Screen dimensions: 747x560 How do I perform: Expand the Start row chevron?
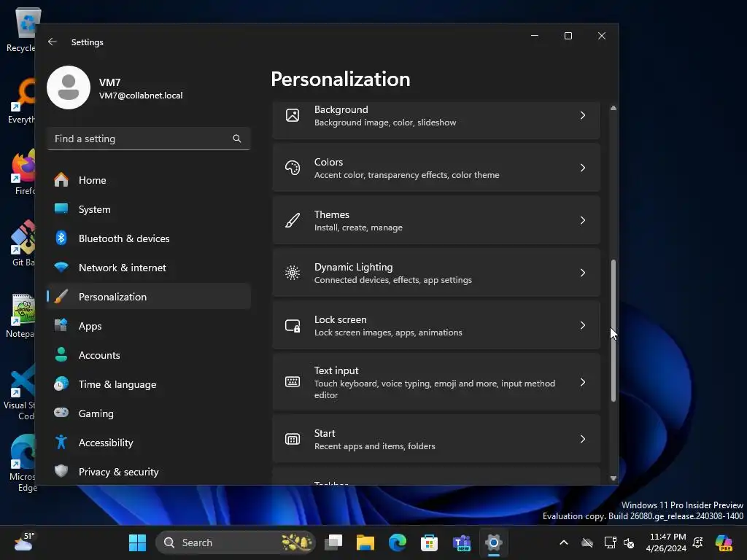point(583,439)
